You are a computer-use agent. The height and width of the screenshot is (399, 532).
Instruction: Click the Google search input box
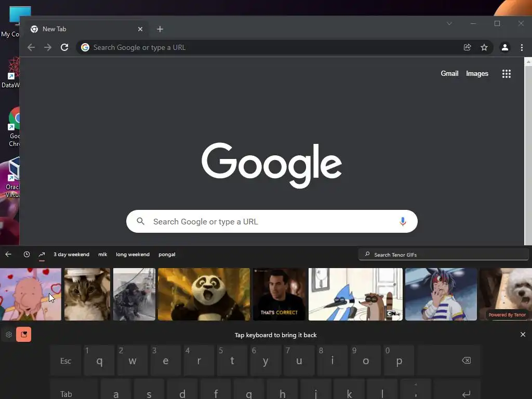pos(272,221)
